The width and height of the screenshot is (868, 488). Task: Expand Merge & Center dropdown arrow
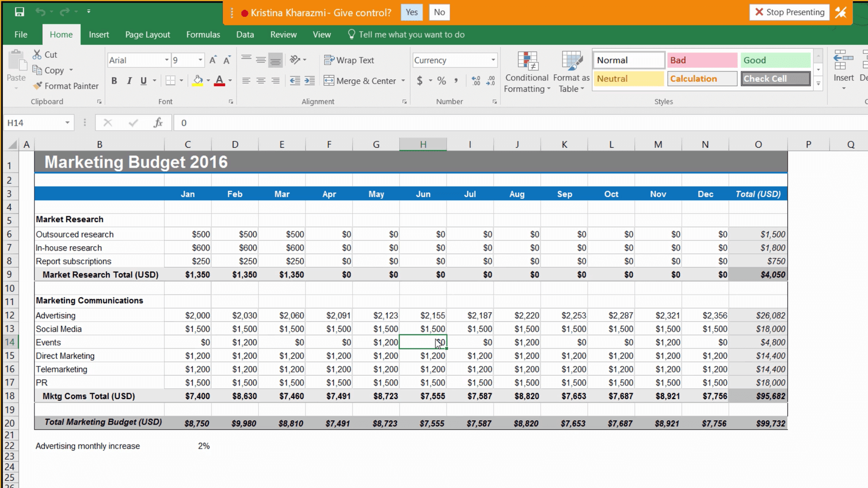pos(403,81)
